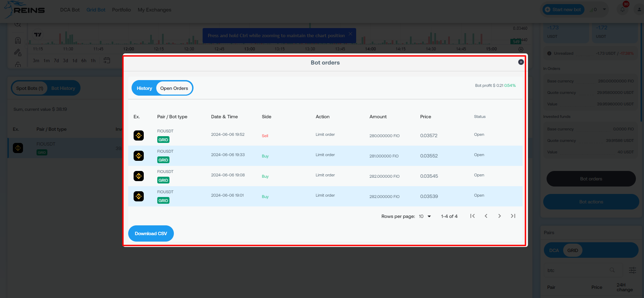Go to the next page of orders
The image size is (644, 298).
499,216
